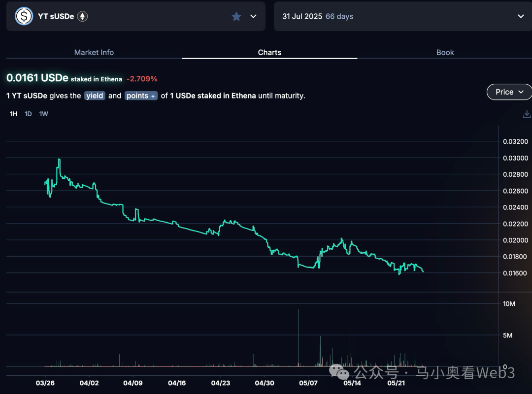
Task: Select the Charts tab
Action: click(x=269, y=52)
